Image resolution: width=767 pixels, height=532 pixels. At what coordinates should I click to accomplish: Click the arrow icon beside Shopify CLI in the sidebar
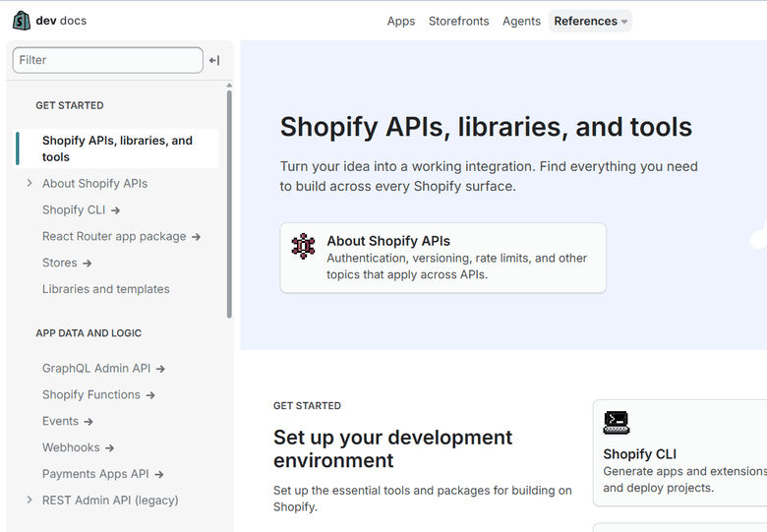[115, 210]
